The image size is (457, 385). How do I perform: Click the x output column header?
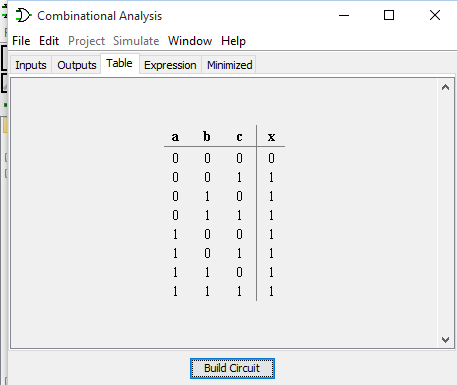[271, 137]
